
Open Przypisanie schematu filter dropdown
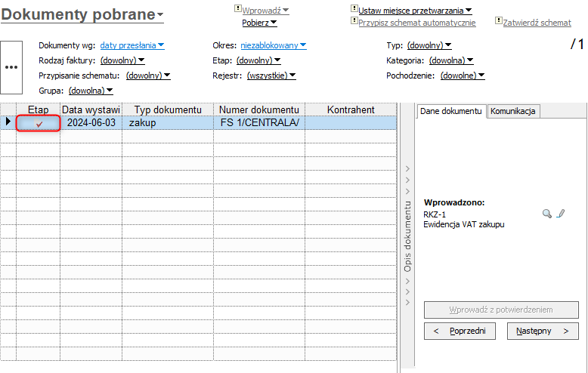[148, 76]
